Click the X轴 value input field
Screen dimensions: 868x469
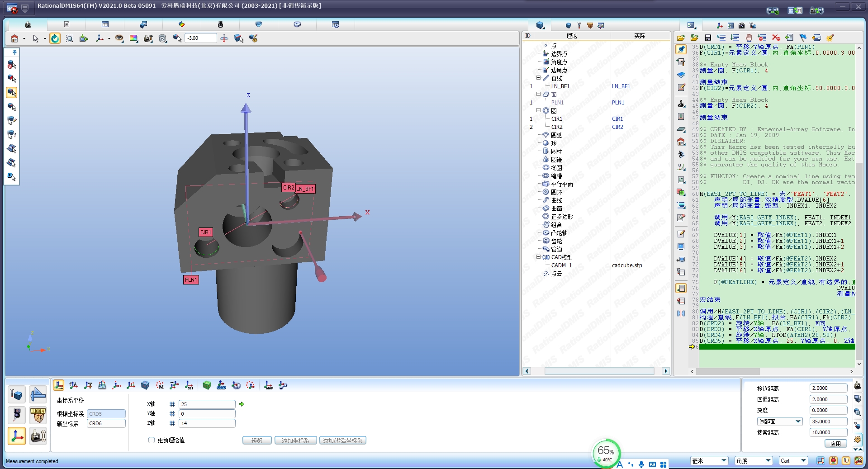coord(207,404)
